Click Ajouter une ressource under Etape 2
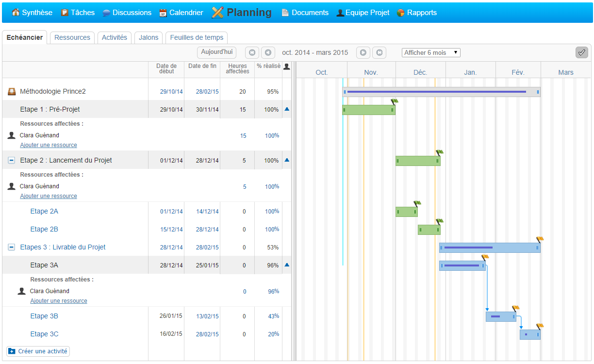 [x=49, y=196]
